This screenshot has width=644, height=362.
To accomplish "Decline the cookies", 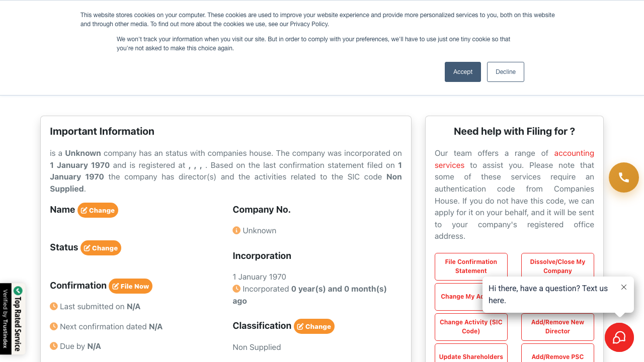I will tap(506, 72).
